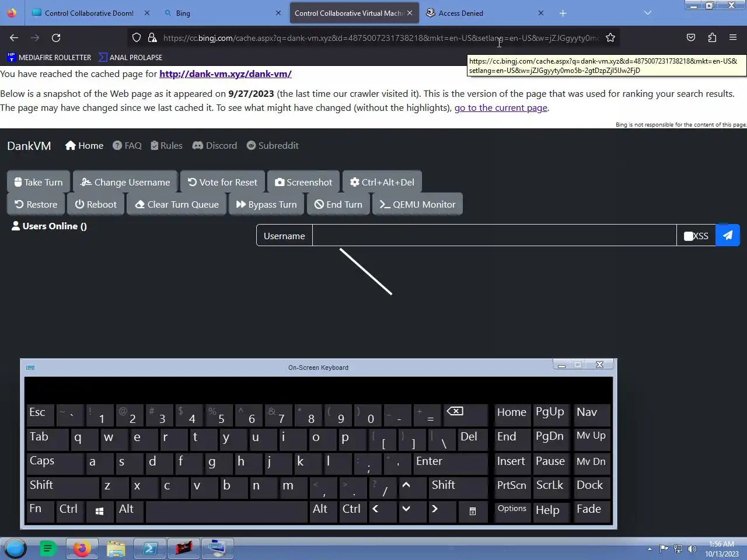The width and height of the screenshot is (747, 560).
Task: Open the dank-vm.xyz cached page link
Action: [225, 74]
